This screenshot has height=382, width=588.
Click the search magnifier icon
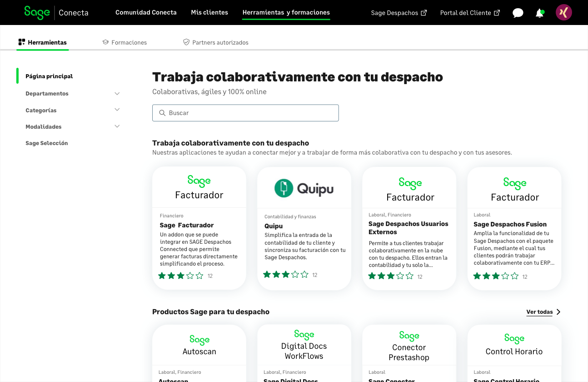(x=162, y=113)
